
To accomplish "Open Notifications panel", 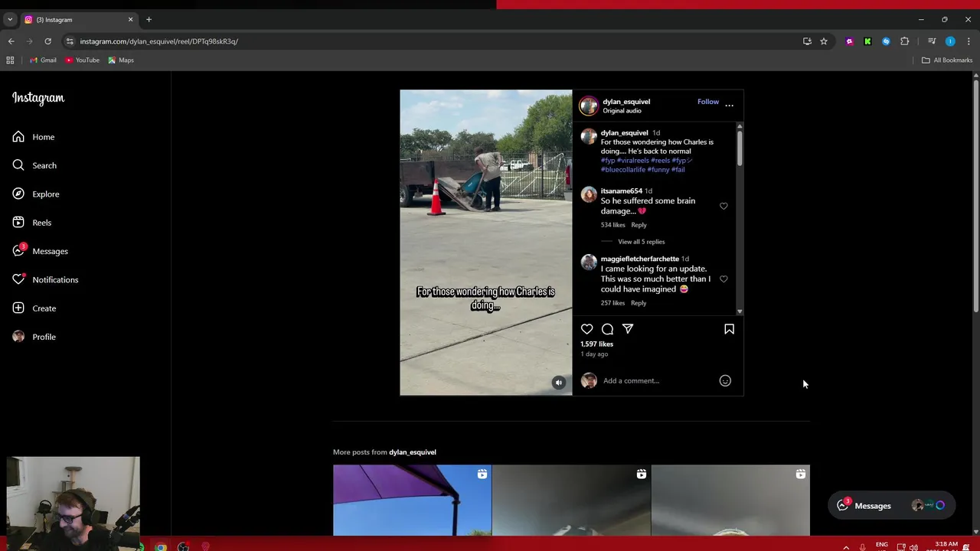I will [45, 279].
